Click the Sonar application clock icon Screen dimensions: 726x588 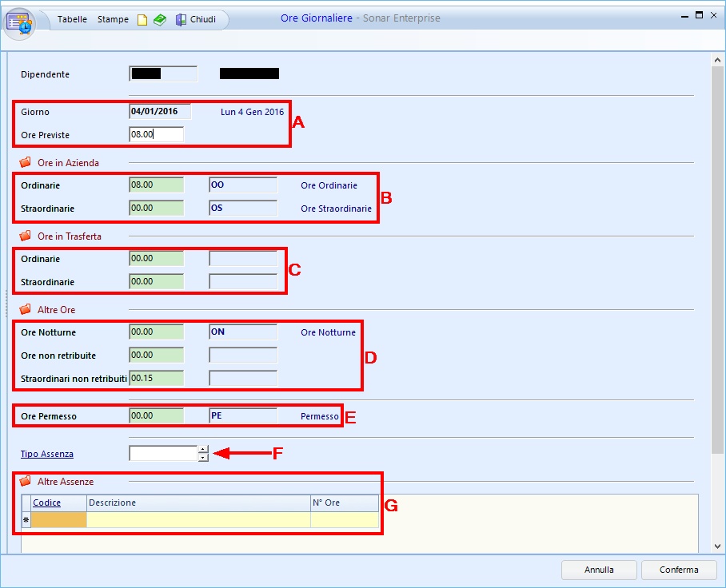[20, 23]
